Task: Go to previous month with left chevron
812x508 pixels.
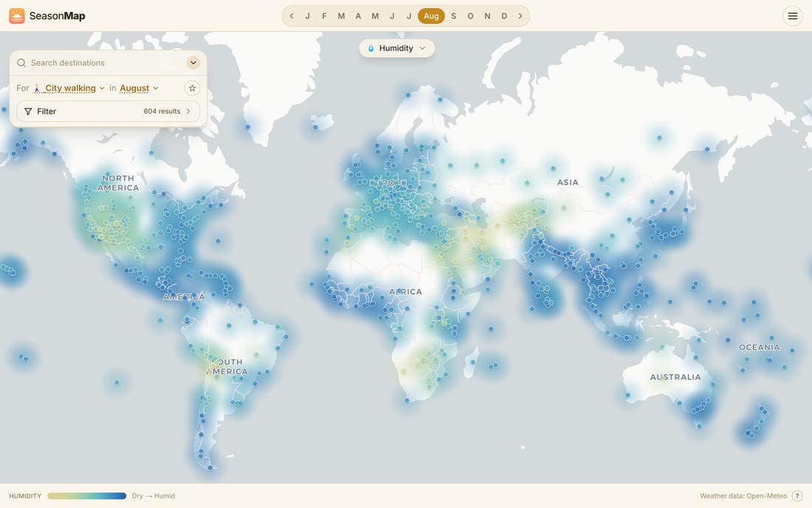Action: [x=292, y=16]
